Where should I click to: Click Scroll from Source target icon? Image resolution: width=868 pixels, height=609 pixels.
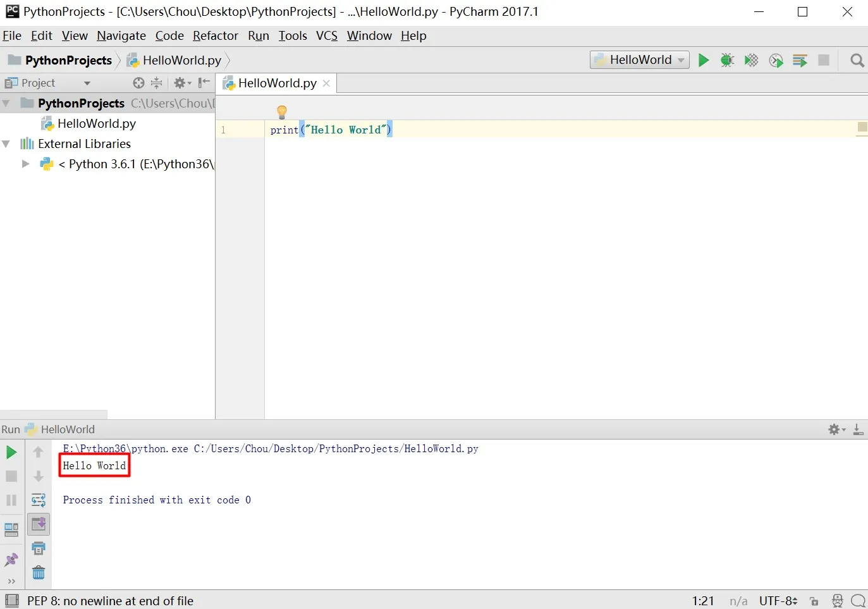[x=138, y=83]
